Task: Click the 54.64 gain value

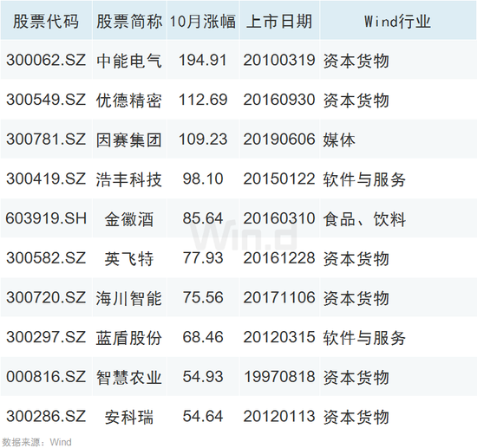Action: point(203,416)
